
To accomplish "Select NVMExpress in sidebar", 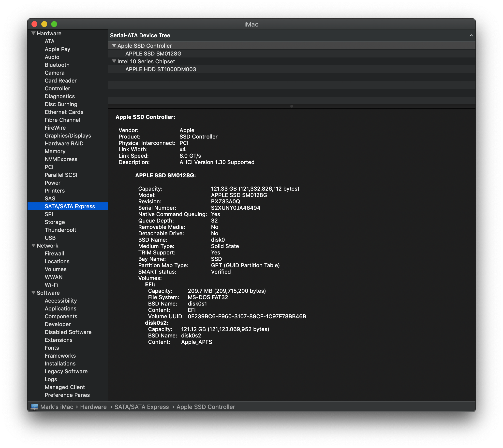I will pos(61,159).
